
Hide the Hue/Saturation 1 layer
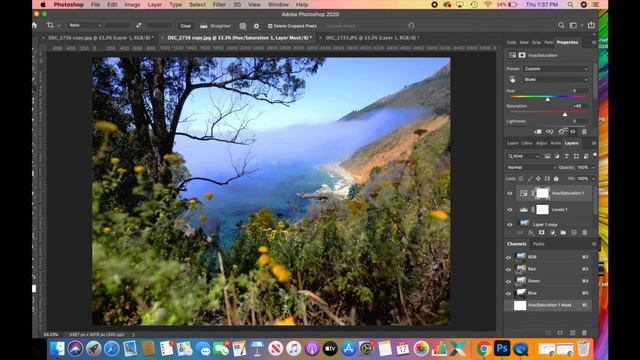[509, 193]
